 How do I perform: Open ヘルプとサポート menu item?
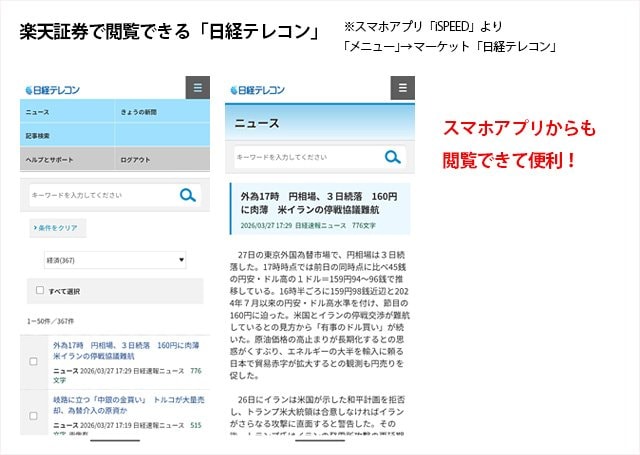(x=68, y=160)
